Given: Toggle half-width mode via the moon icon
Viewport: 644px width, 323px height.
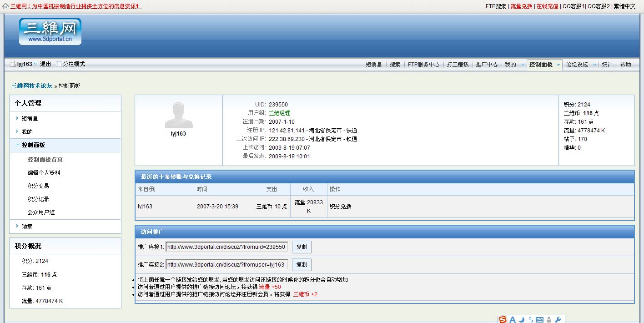Looking at the screenshot, I should (522, 319).
